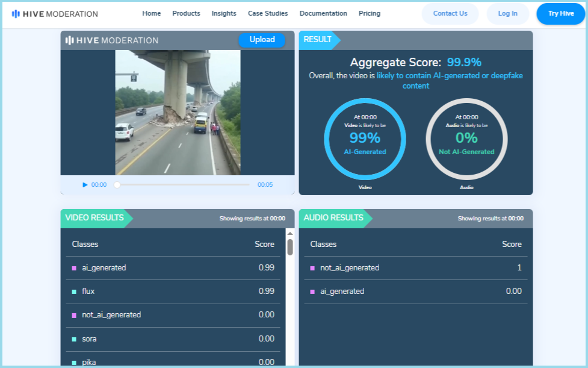Screen dimensions: 588x368
Task: Click the cyan swatch beside sora
Action: 74,340
